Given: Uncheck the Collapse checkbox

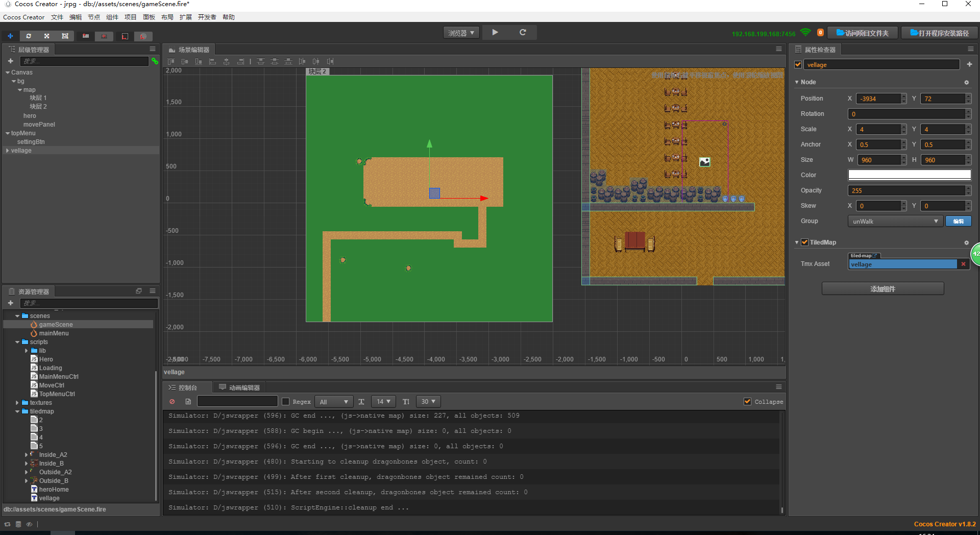Looking at the screenshot, I should pyautogui.click(x=747, y=402).
